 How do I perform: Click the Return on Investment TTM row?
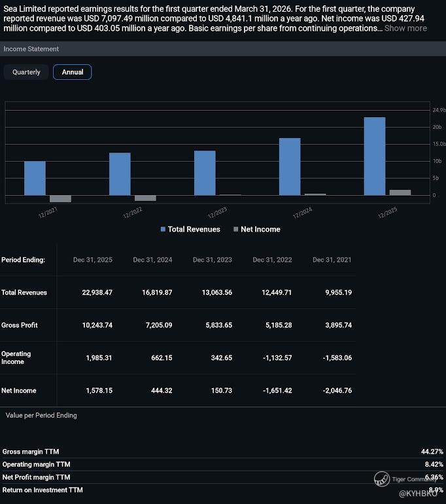(223, 490)
